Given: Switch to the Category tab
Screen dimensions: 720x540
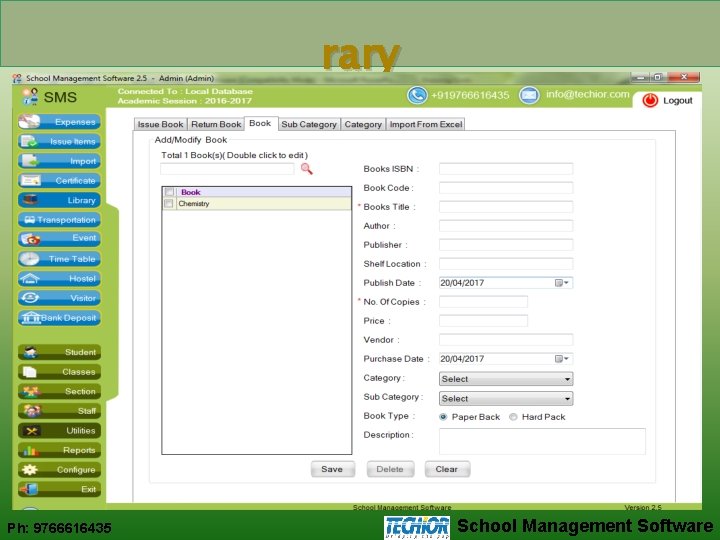Looking at the screenshot, I should tap(363, 124).
